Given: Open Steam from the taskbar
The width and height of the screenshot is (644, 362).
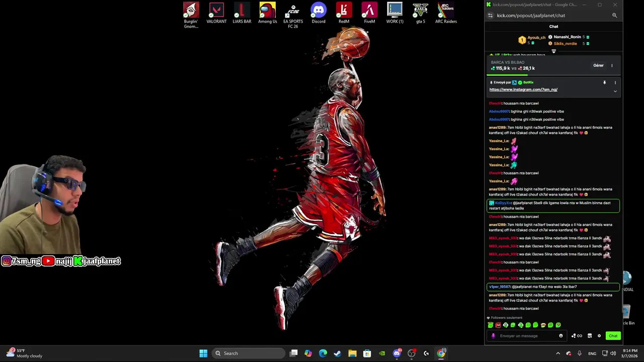Looking at the screenshot, I should tap(338, 353).
